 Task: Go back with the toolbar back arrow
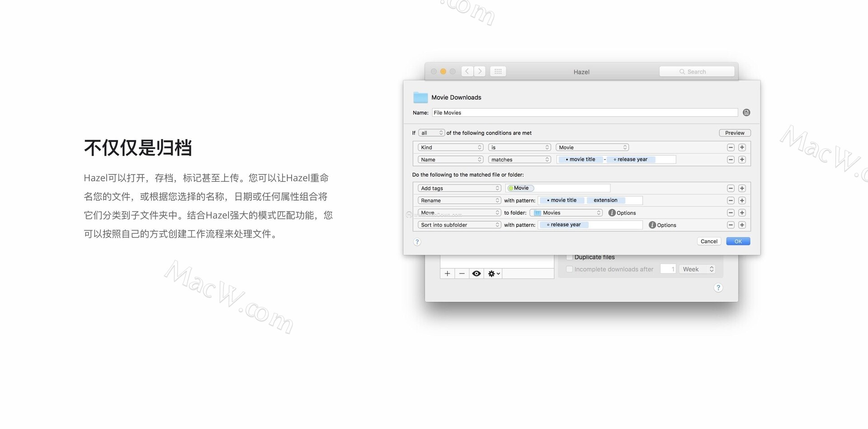tap(467, 71)
